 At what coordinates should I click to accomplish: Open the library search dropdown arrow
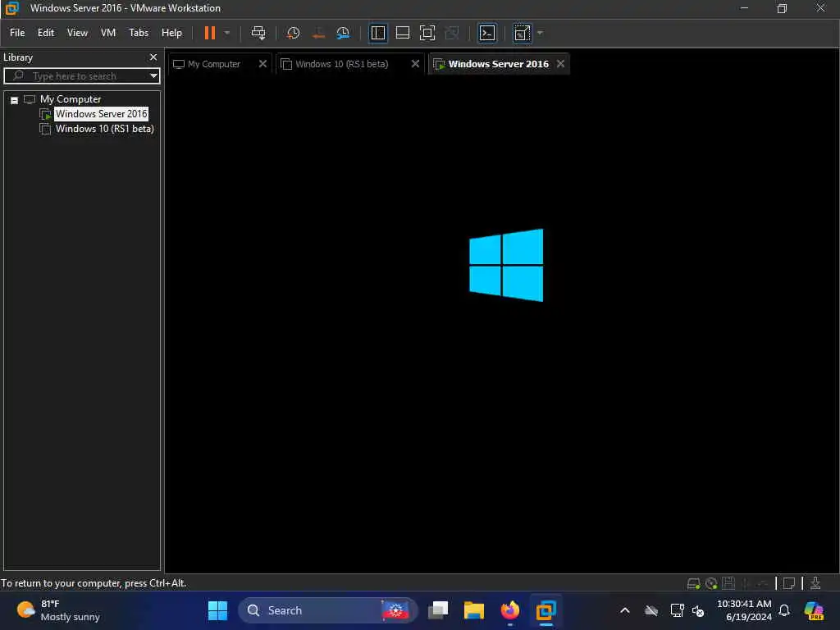point(153,76)
